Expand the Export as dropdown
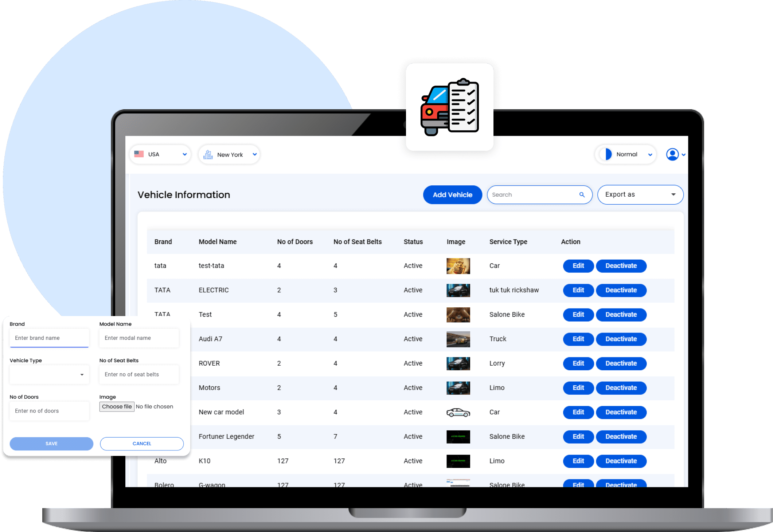Viewport: 773px width, 532px height. [640, 195]
